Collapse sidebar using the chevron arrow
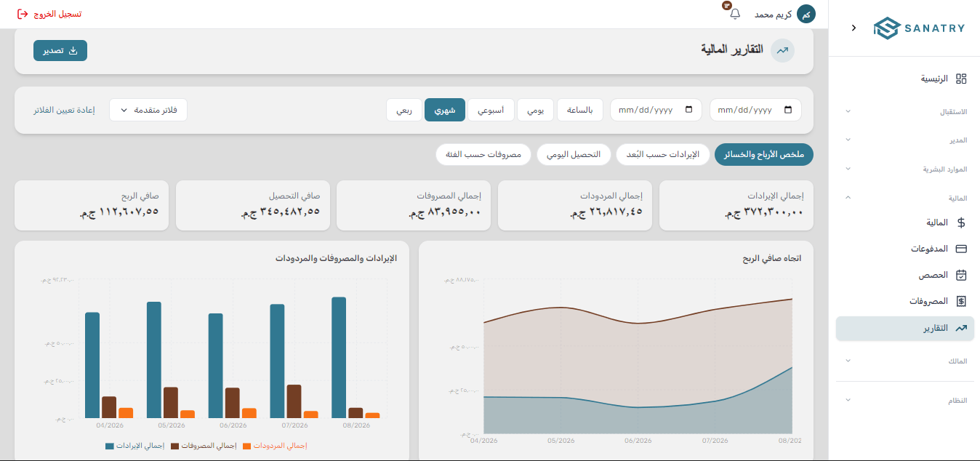This screenshot has width=980, height=461. pyautogui.click(x=854, y=28)
